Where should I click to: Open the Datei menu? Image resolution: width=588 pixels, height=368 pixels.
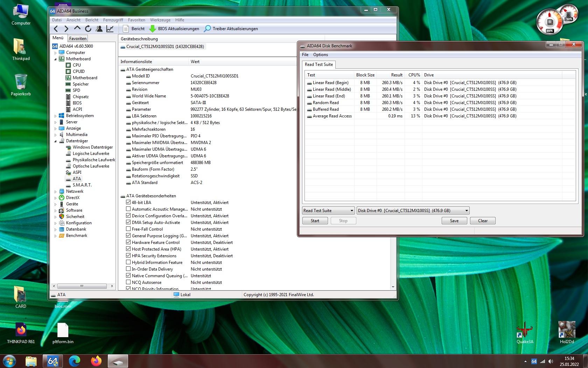[x=57, y=20]
